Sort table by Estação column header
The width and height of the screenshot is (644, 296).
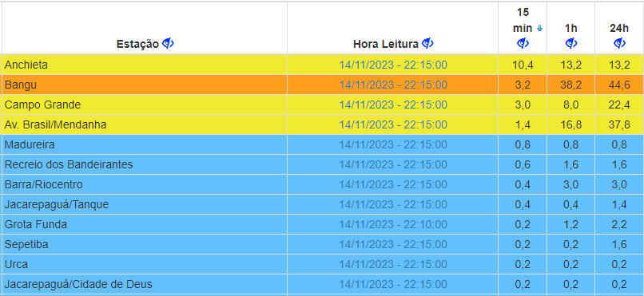point(137,44)
